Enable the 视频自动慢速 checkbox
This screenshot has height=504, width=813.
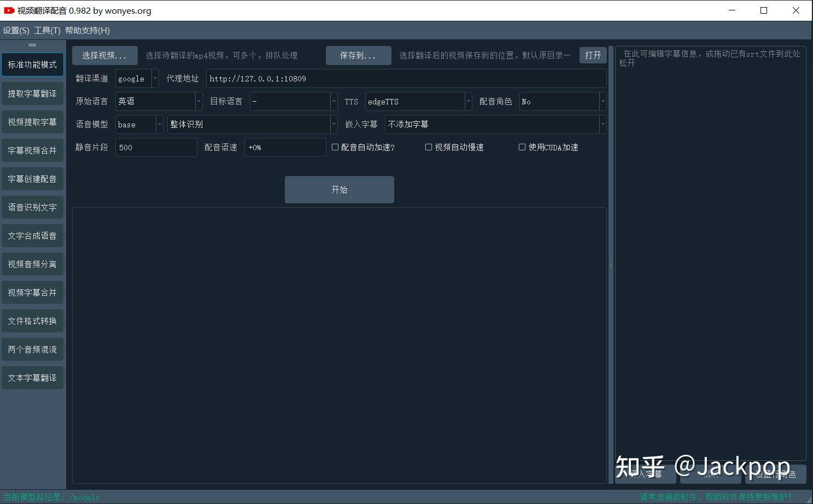click(429, 147)
